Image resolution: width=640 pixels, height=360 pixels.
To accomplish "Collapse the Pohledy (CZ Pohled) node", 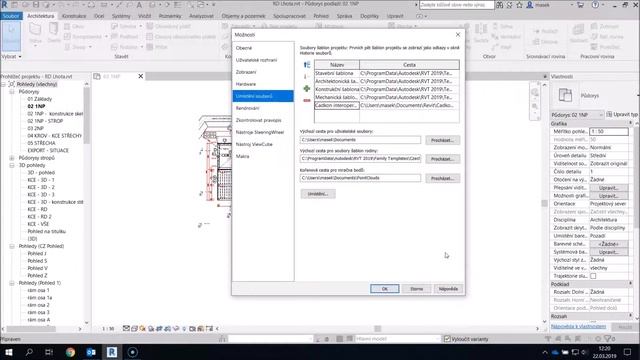I will point(12,246).
